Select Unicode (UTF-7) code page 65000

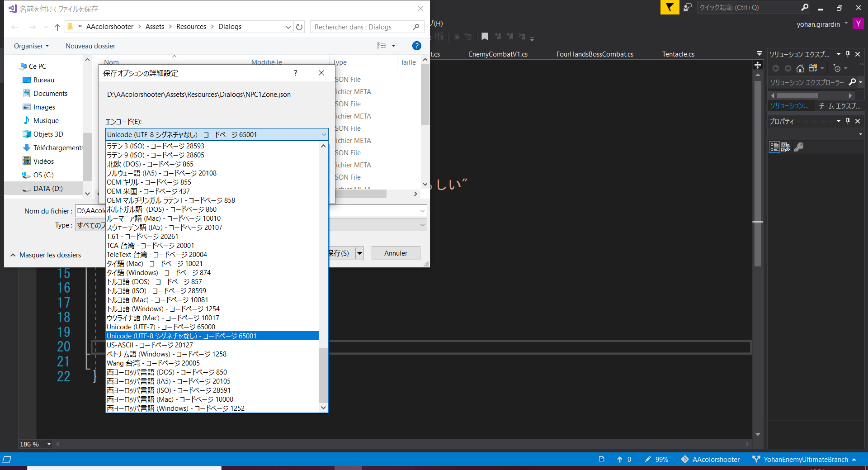(x=212, y=327)
